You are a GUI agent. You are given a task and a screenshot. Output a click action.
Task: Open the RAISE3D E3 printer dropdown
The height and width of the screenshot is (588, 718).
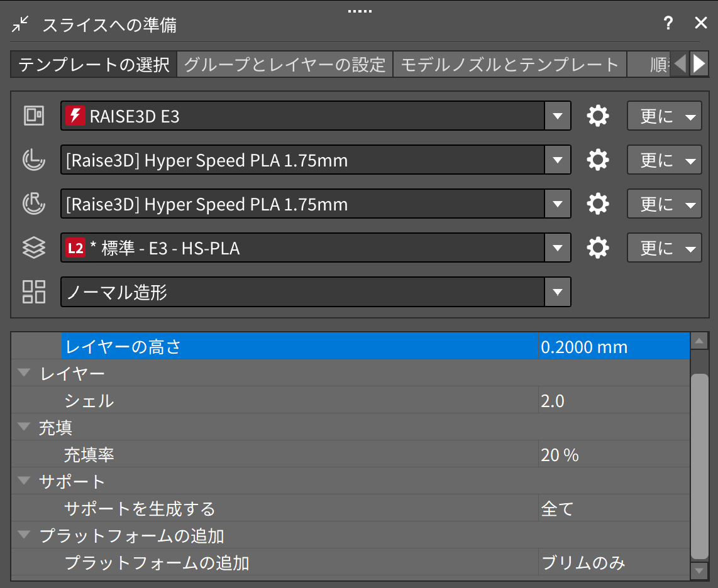(557, 116)
